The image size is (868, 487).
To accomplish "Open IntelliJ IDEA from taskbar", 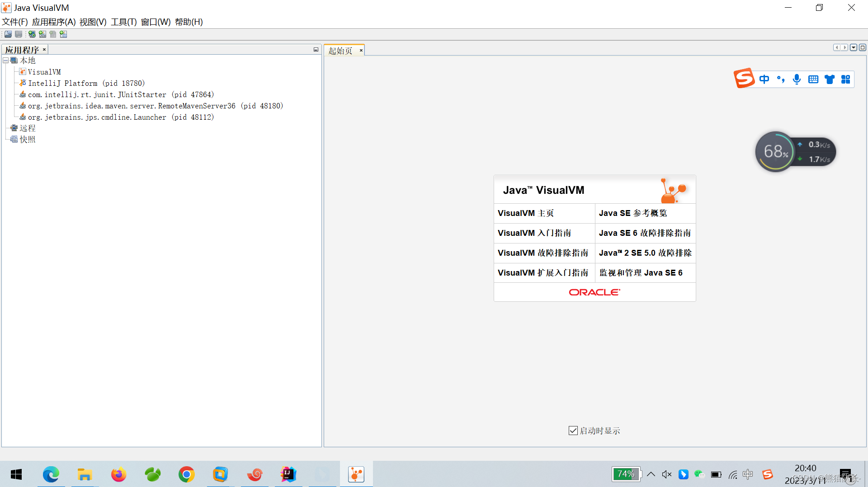I will [x=288, y=474].
